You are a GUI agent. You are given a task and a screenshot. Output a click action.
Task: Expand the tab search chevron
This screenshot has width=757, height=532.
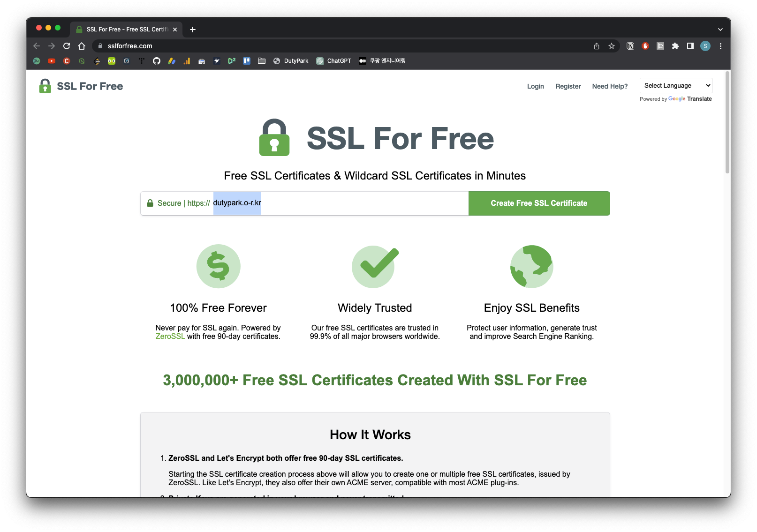click(720, 29)
